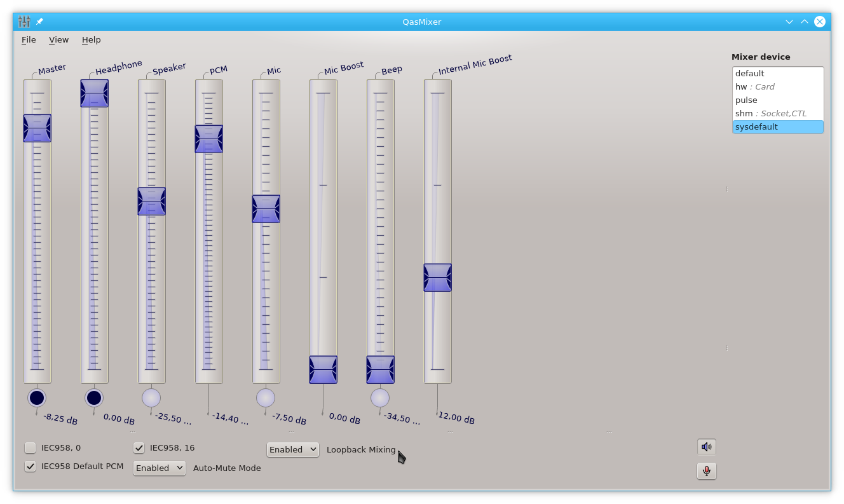844x504 pixels.
Task: Click the Headphone volume slider handle
Action: pos(94,93)
